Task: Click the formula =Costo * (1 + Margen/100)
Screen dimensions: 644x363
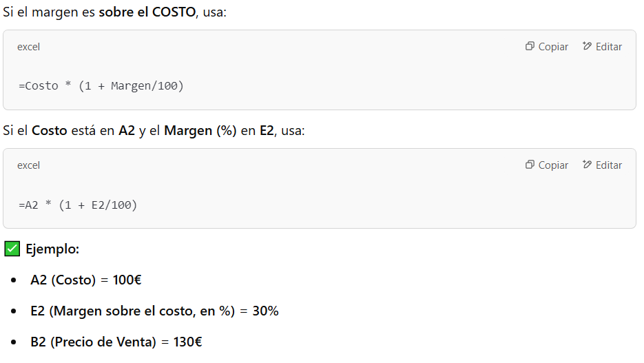Action: click(101, 86)
